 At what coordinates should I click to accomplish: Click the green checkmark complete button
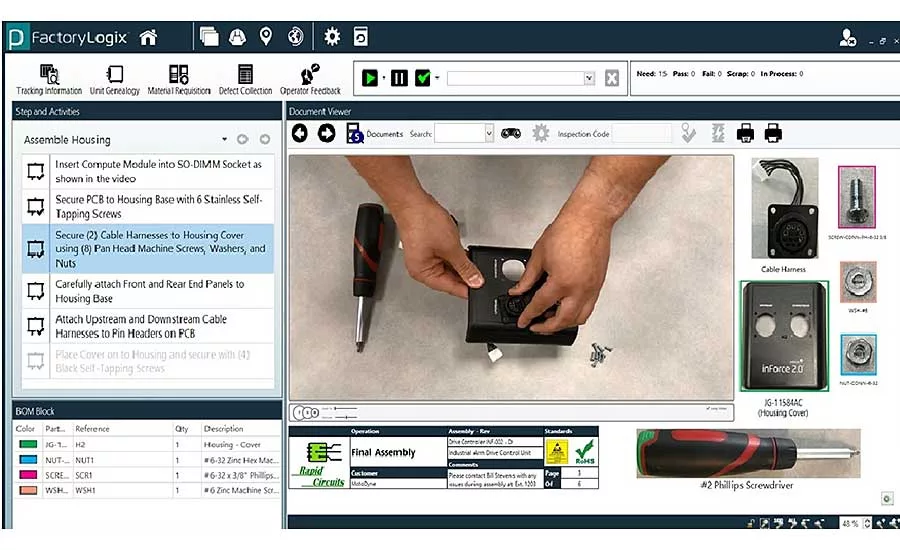click(x=423, y=78)
